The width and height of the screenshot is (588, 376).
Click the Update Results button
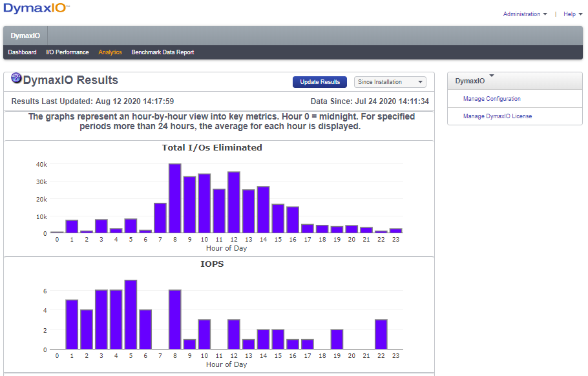pos(319,82)
